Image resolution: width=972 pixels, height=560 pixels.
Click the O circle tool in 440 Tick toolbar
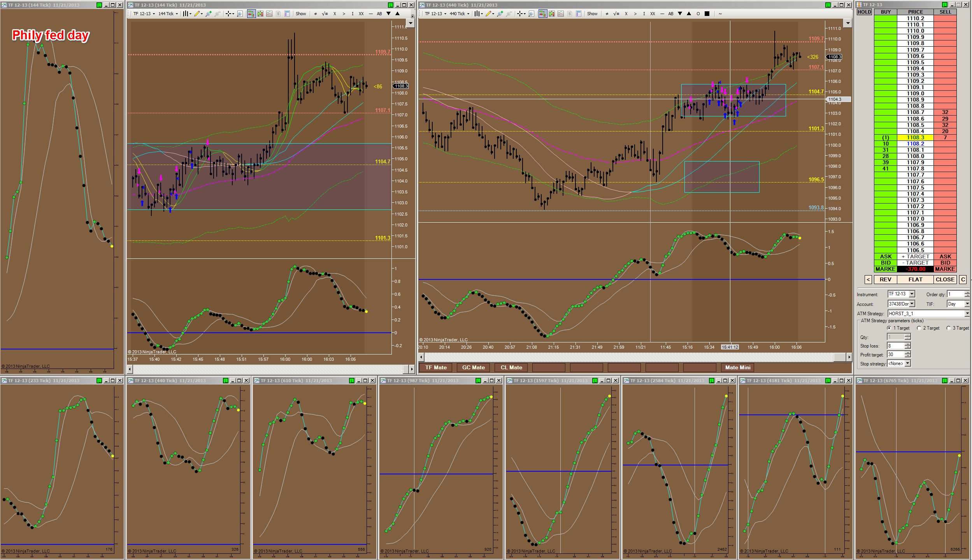point(698,14)
